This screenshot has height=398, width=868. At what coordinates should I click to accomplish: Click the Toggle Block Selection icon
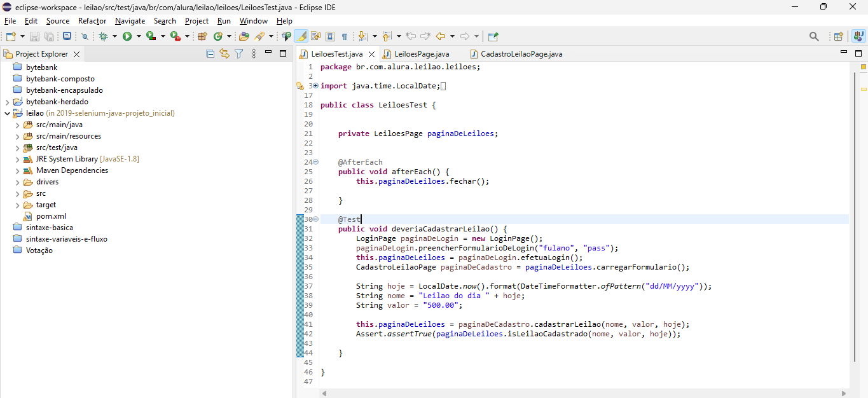pos(330,37)
